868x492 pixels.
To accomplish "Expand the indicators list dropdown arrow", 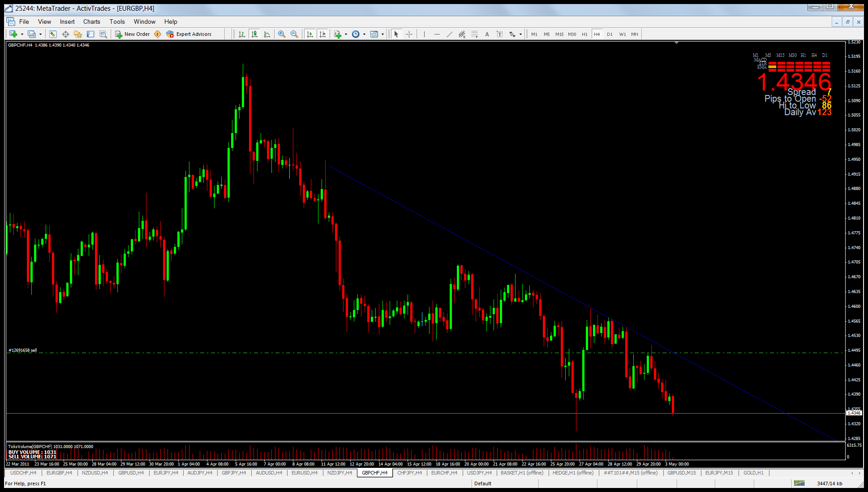I will click(346, 34).
